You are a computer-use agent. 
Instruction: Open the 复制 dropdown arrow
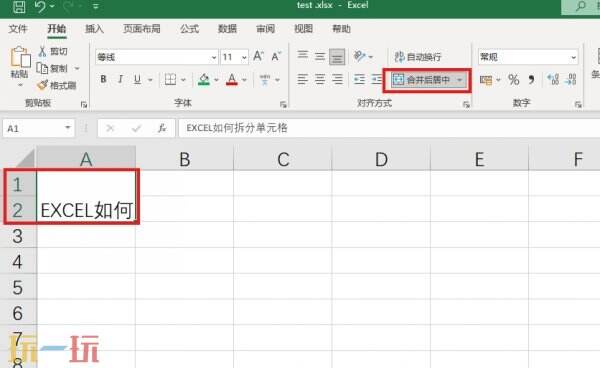click(x=77, y=69)
